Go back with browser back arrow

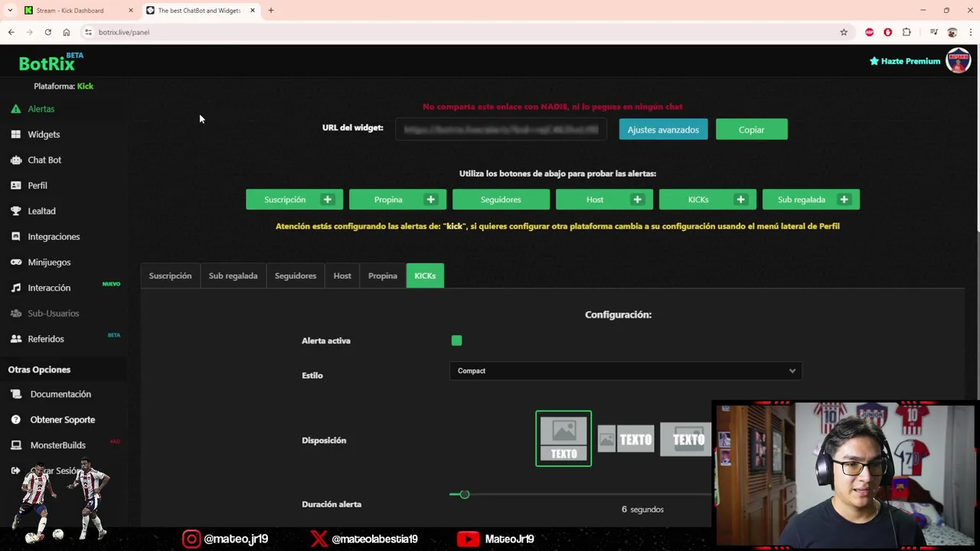(x=11, y=32)
